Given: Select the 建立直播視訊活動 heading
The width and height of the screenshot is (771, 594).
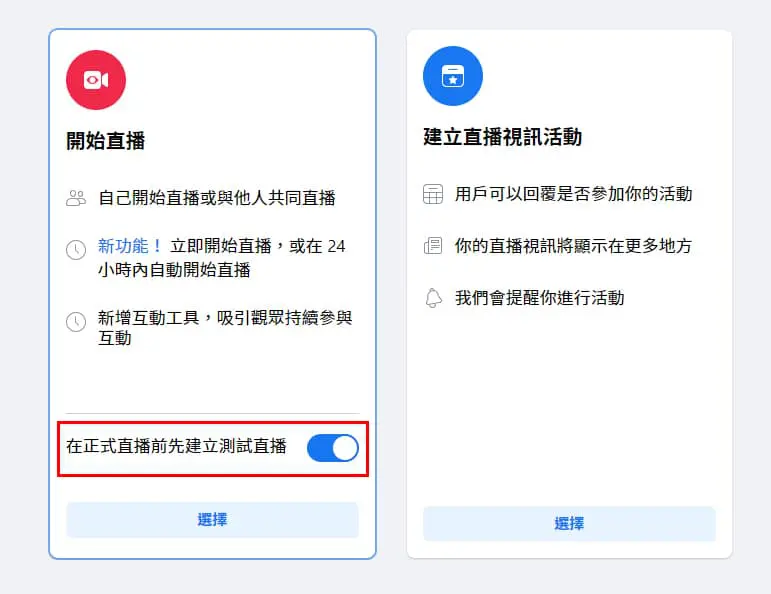Looking at the screenshot, I should click(503, 137).
